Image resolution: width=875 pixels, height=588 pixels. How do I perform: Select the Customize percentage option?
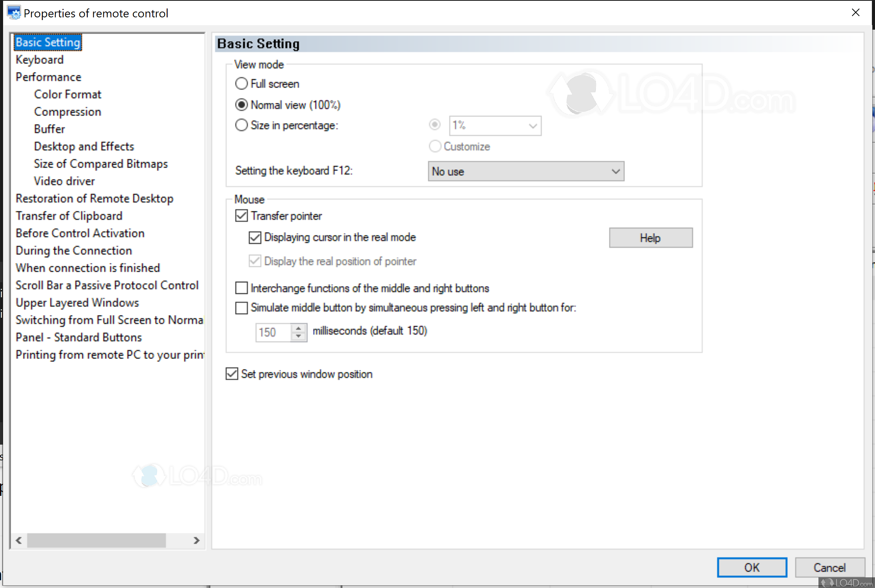[435, 147]
